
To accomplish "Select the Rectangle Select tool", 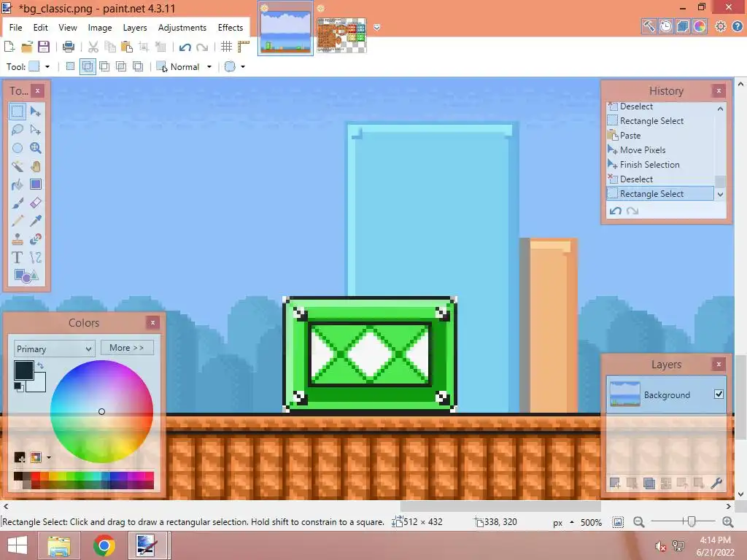I will pos(18,112).
